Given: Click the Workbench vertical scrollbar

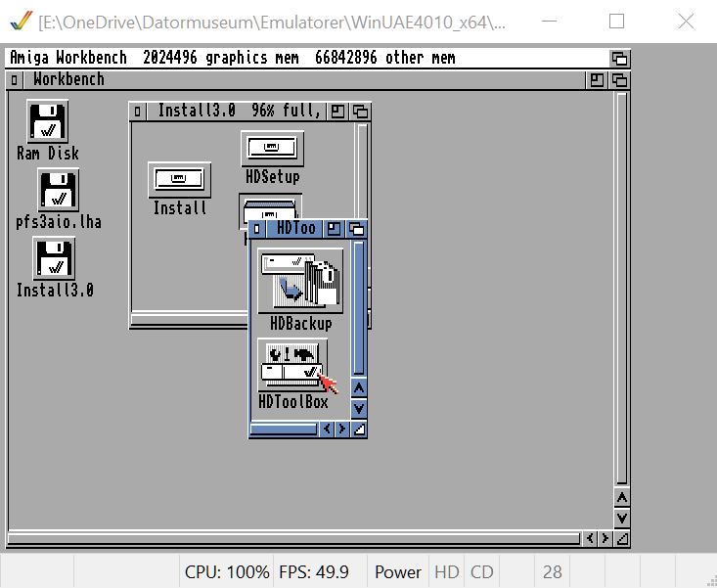Looking at the screenshot, I should coord(621,289).
